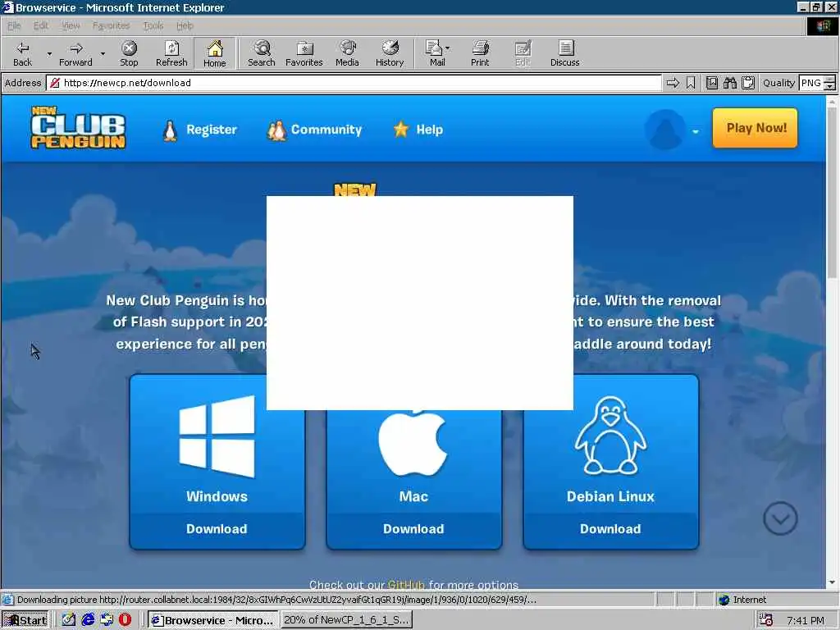Click the Debian Linux penguin logo

(x=610, y=435)
